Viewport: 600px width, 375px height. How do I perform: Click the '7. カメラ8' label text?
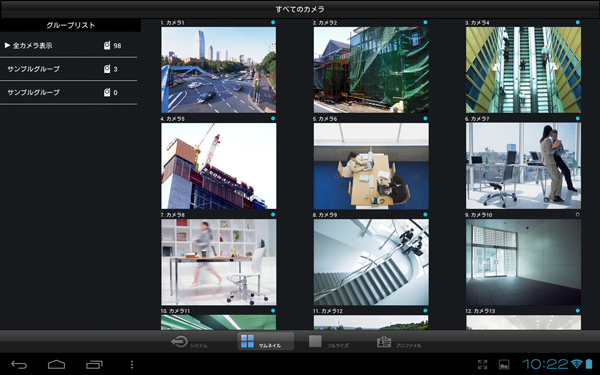click(x=172, y=215)
